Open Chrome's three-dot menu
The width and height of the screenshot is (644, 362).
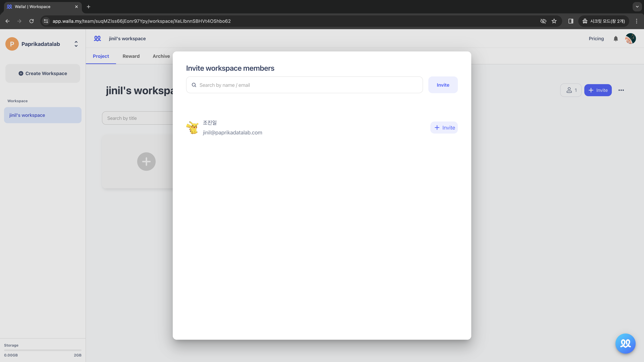[x=637, y=21]
